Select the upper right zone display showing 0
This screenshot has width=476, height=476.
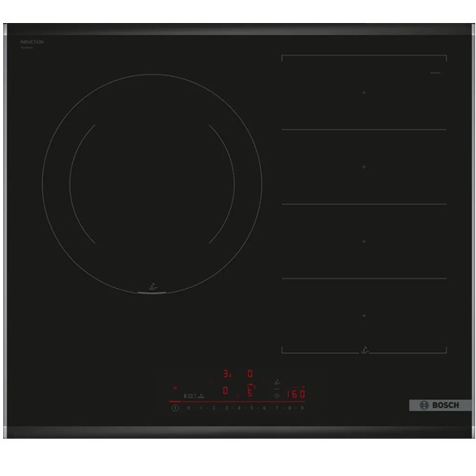[x=250, y=372]
